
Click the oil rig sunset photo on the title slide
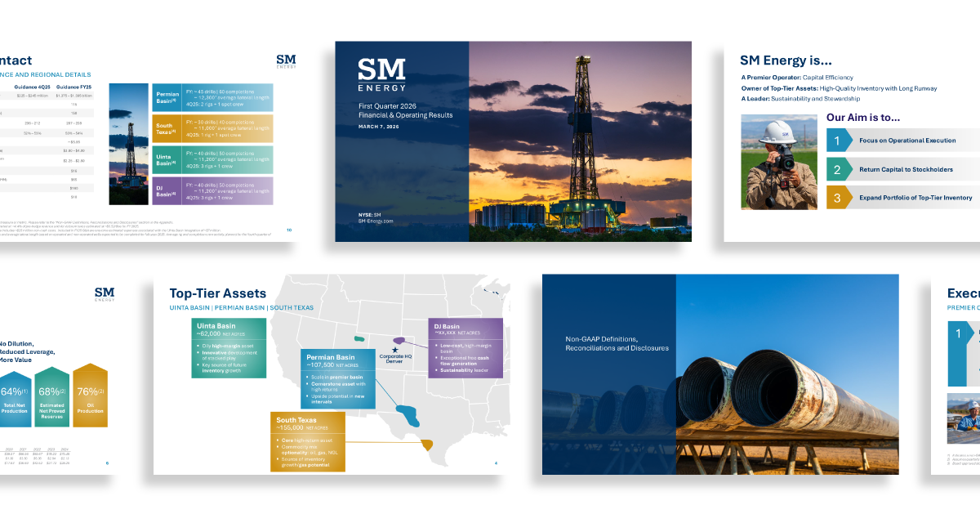coord(580,141)
